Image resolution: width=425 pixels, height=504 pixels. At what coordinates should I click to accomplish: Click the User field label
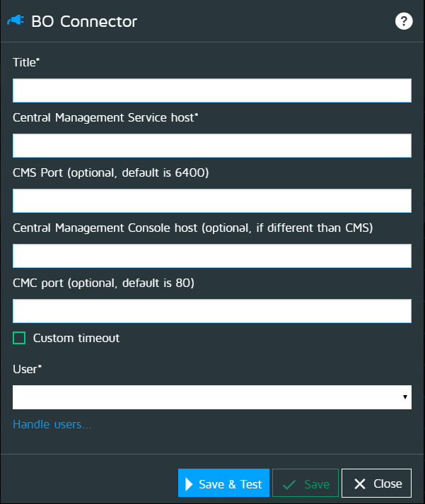(x=26, y=369)
